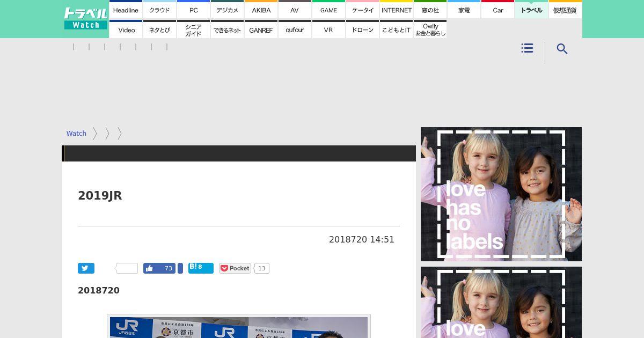Click the Pocket count 13

[x=261, y=268]
